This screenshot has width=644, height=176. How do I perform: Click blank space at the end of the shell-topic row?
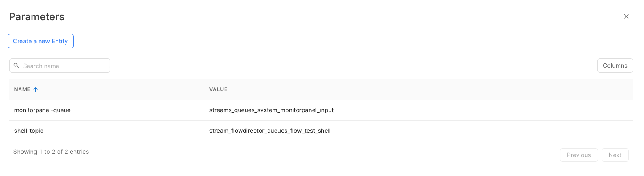point(505,131)
